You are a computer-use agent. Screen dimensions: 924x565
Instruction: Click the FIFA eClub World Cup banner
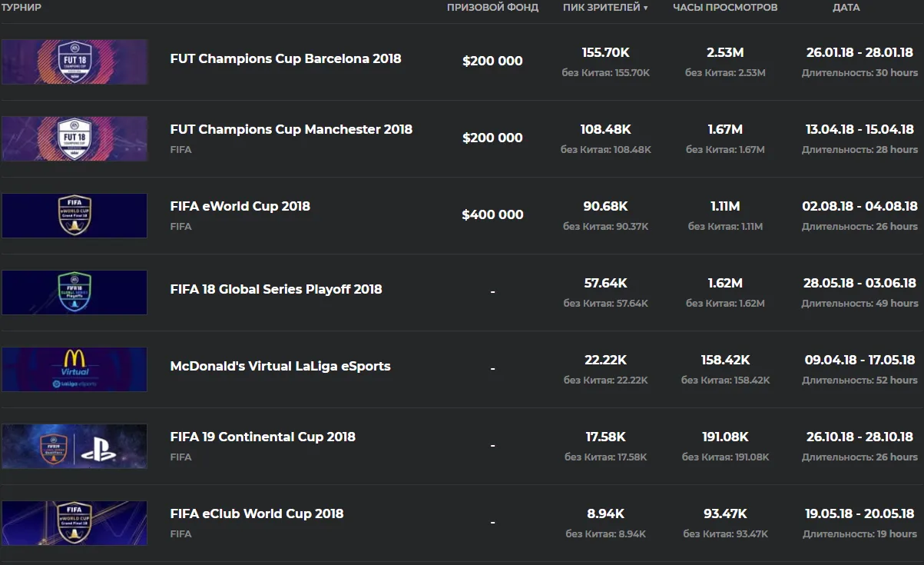75,523
